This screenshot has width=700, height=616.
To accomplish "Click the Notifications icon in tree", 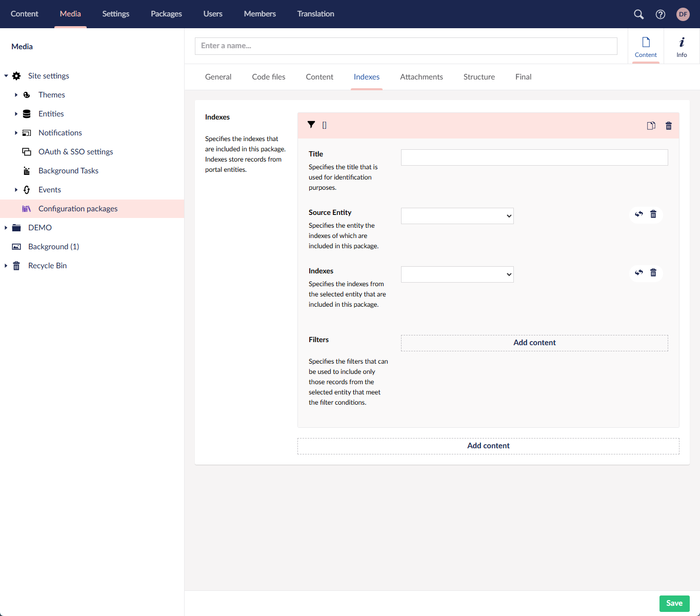I will (x=27, y=133).
